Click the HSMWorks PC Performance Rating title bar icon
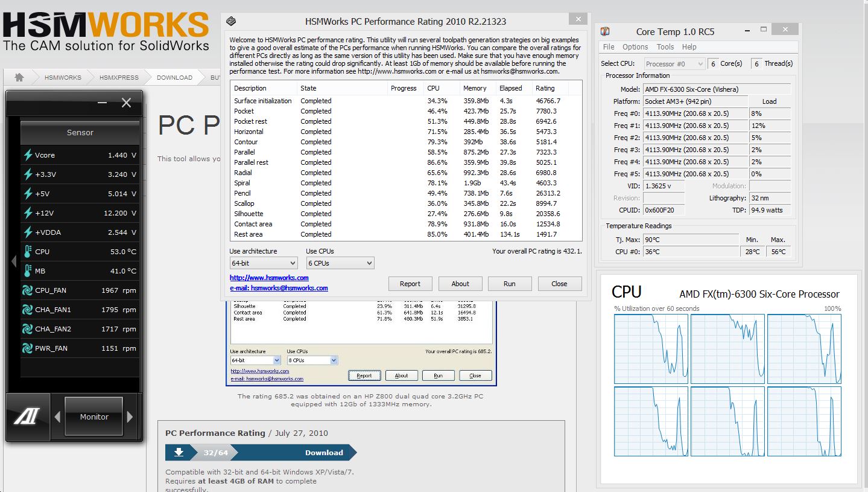This screenshot has height=492, width=868. point(231,22)
